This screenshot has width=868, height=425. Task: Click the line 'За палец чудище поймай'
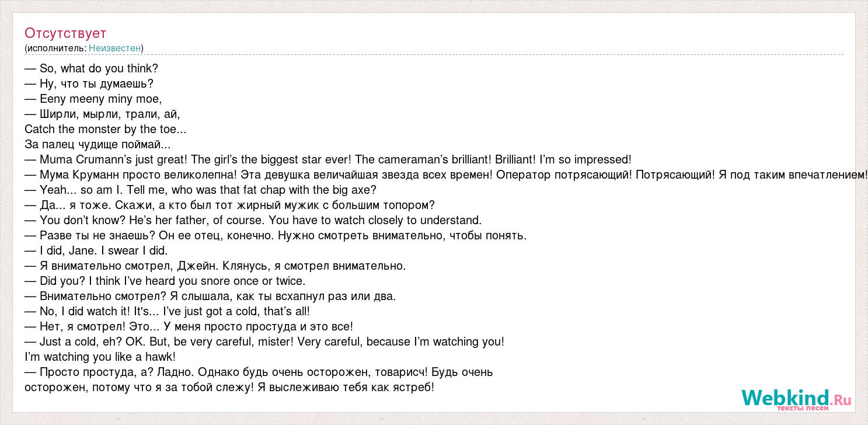(97, 145)
